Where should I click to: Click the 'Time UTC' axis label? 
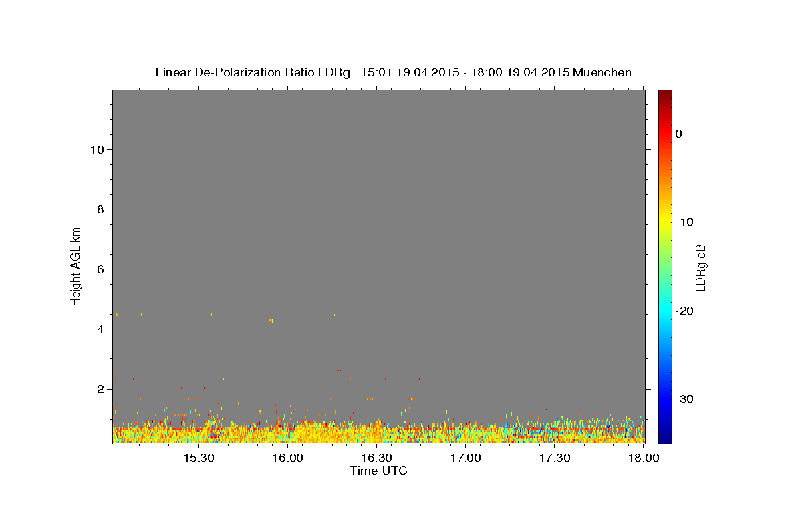[378, 471]
